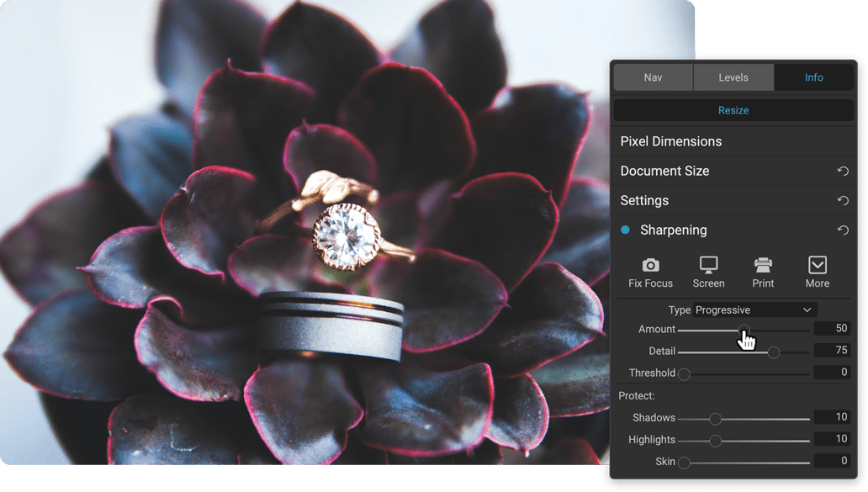Click the Amount slider handle
The height and width of the screenshot is (492, 868).
pyautogui.click(x=744, y=331)
